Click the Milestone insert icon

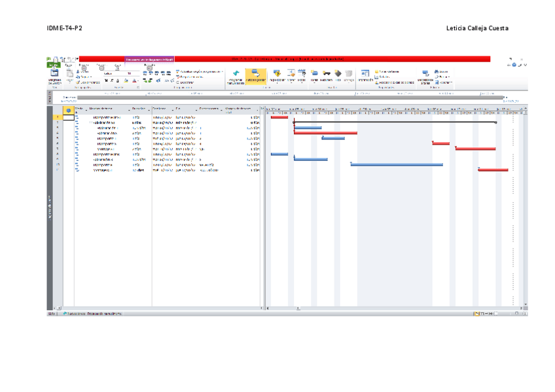pyautogui.click(x=338, y=74)
